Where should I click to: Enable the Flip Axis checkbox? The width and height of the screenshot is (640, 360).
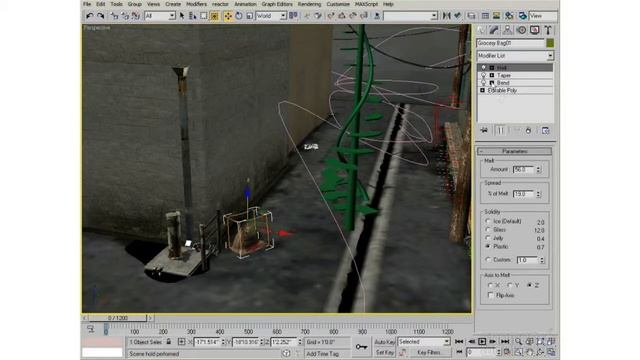tap(491, 295)
